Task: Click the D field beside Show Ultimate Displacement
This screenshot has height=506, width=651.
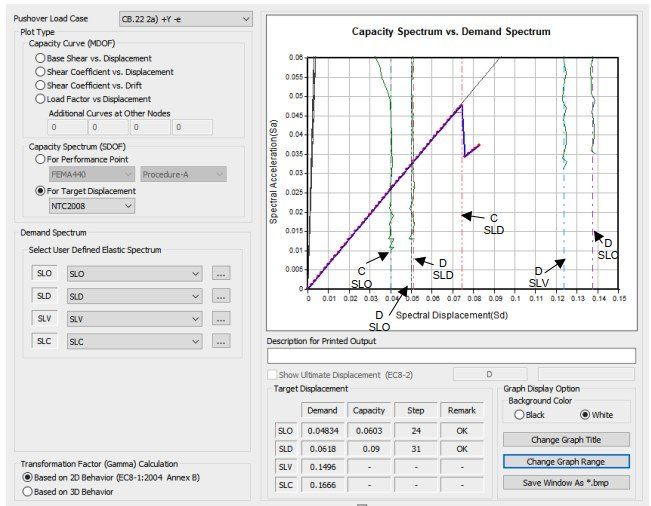Action: tap(490, 374)
